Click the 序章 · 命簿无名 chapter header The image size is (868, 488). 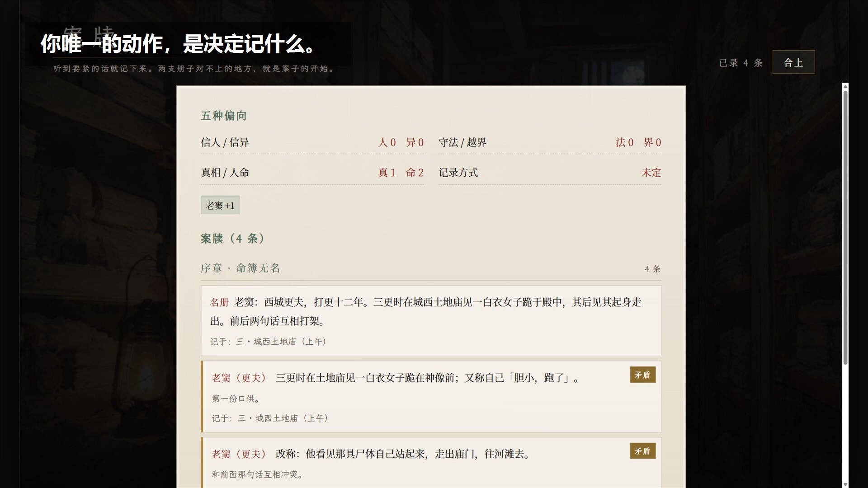[x=241, y=268]
